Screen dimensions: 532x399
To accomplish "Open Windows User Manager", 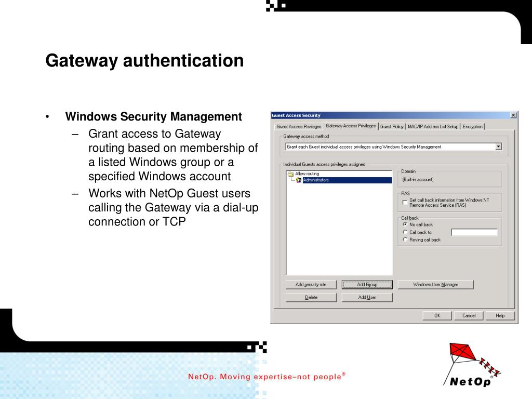I will [x=436, y=285].
